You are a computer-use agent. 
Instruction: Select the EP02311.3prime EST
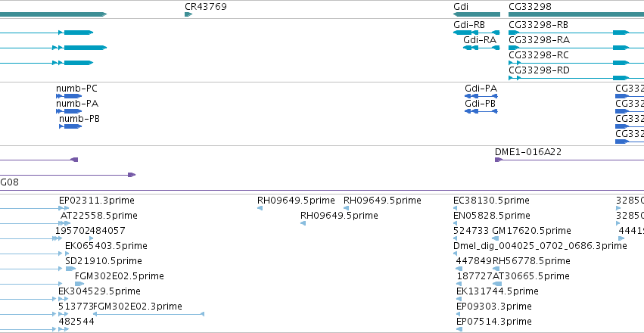97,201
